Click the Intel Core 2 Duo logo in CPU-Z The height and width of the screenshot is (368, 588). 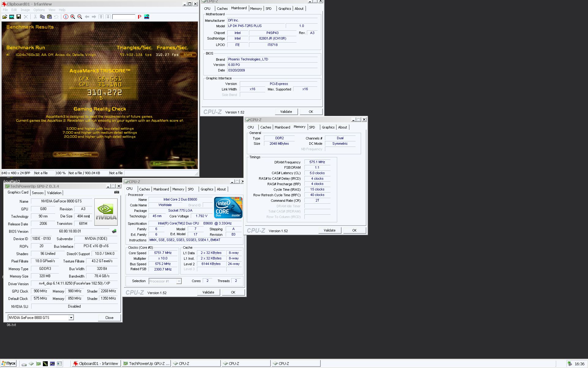(x=228, y=208)
